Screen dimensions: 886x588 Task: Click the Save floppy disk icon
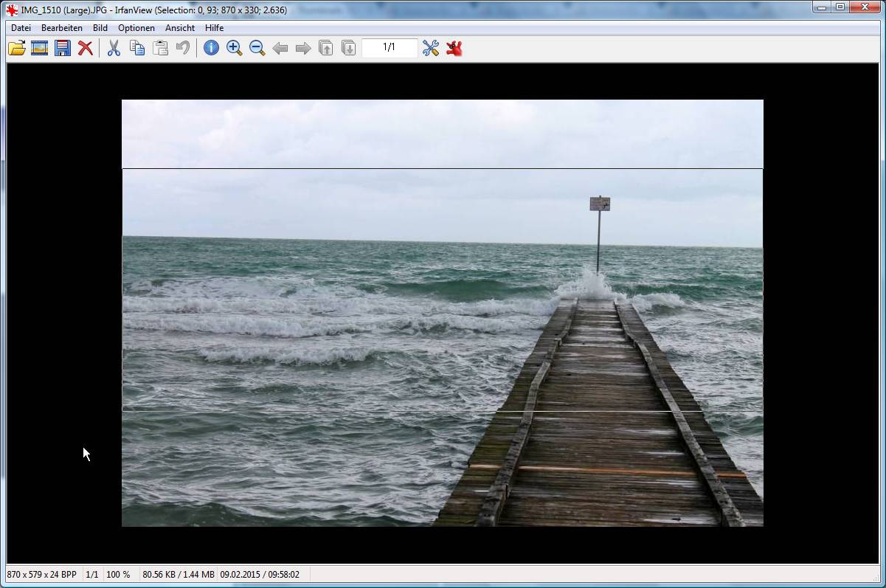coord(63,48)
